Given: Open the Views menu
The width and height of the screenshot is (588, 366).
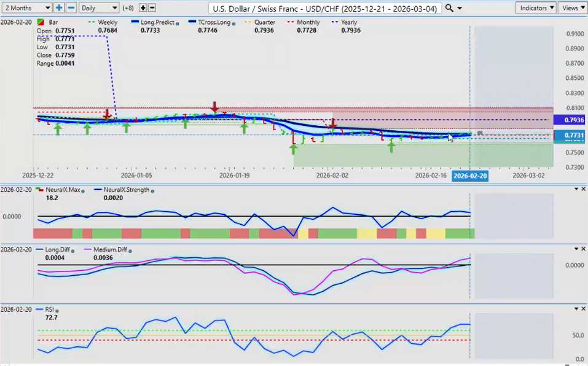Looking at the screenshot, I should pos(573,8).
